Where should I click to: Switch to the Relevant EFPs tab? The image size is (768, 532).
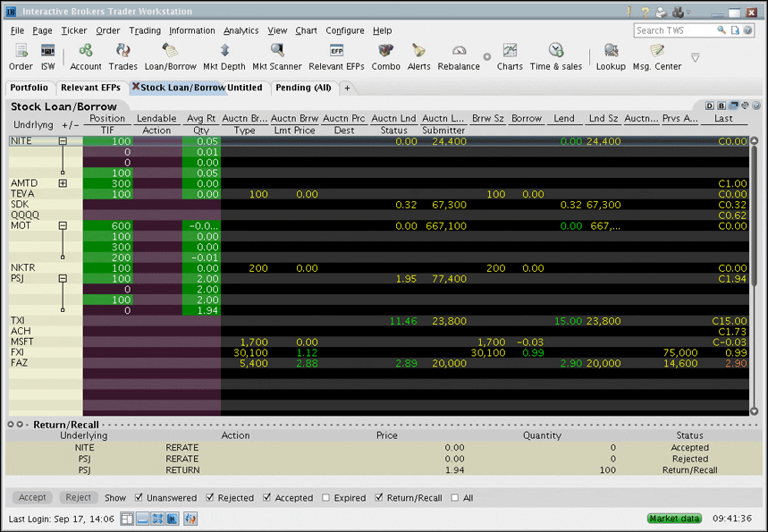[x=90, y=88]
